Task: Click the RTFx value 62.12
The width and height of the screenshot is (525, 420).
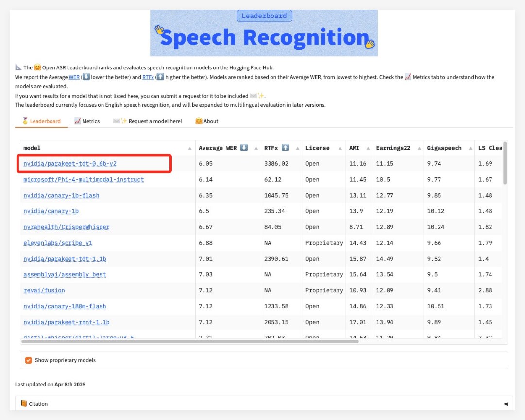Action: click(x=272, y=180)
